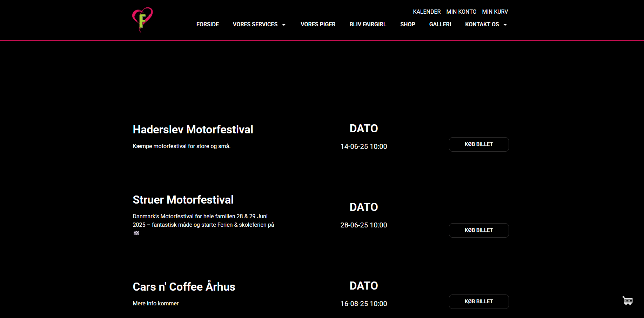Screen dimensions: 644x318
Task: Expand the Vores Services dropdown arrow
Action: [284, 25]
